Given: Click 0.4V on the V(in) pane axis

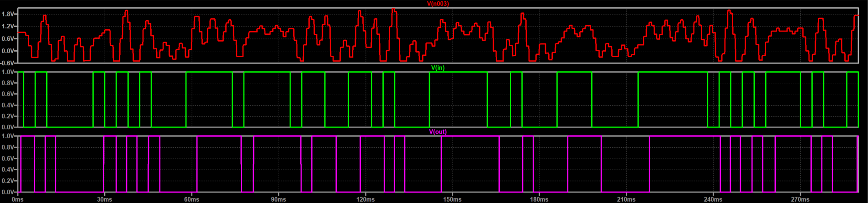Looking at the screenshot, I should (x=8, y=105).
